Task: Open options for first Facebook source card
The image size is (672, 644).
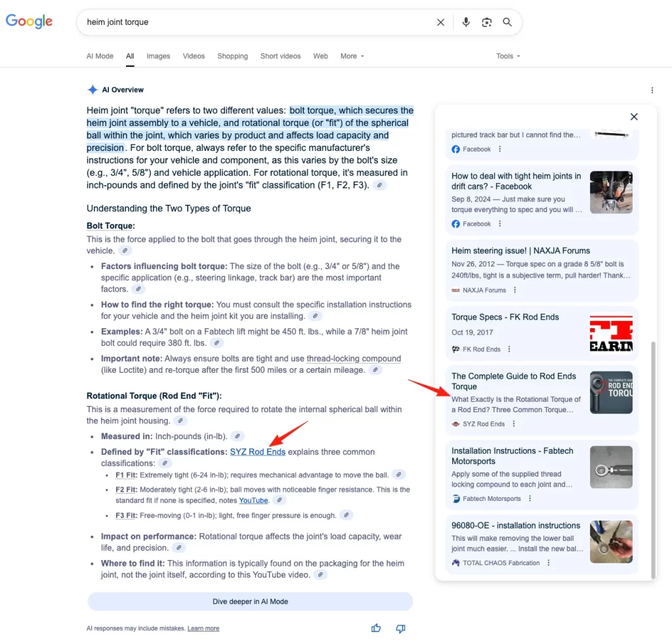Action: [499, 149]
